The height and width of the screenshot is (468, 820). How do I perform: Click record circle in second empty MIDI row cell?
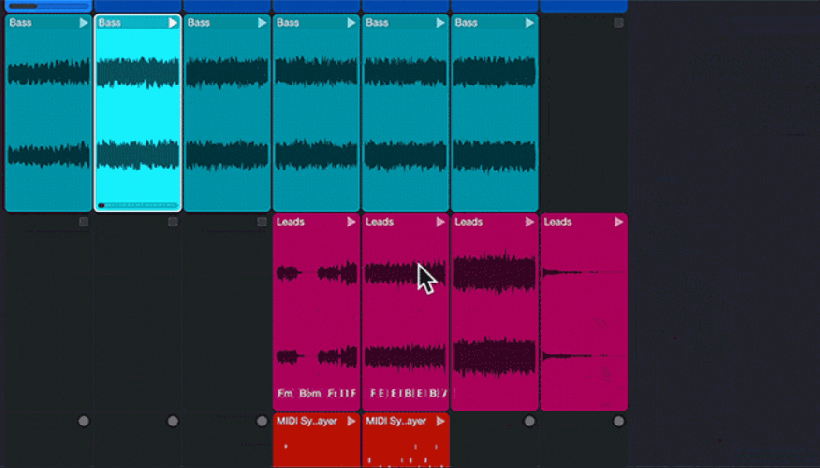(173, 421)
